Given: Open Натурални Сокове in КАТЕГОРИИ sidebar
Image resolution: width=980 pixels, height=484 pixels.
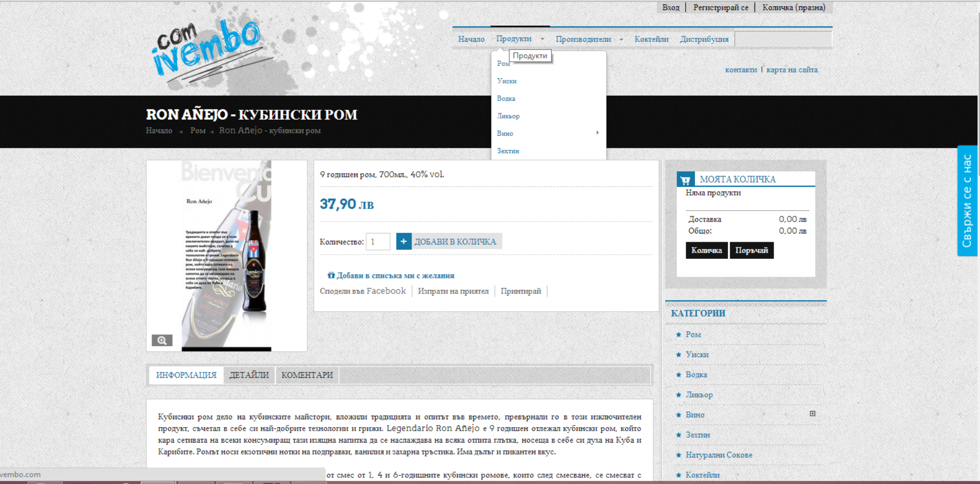Looking at the screenshot, I should [719, 455].
